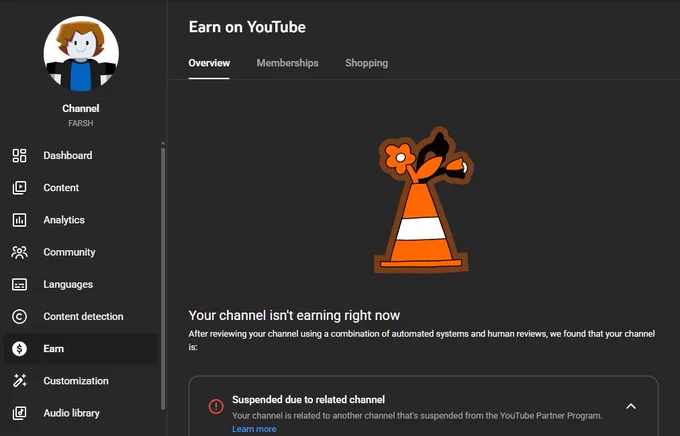Open the Languages subtitles icon
This screenshot has width=680, height=436.
[x=19, y=284]
